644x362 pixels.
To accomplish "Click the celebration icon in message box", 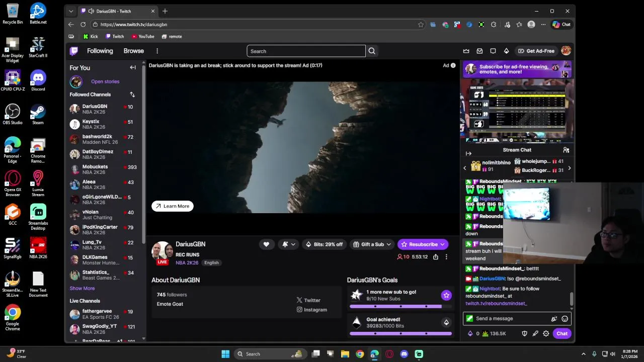I will [x=554, y=319].
